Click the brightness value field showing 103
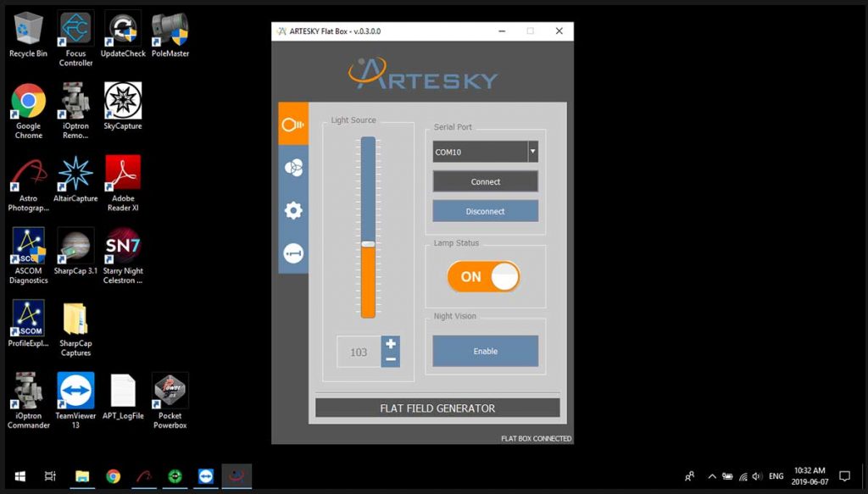Image resolution: width=868 pixels, height=494 pixels. tap(359, 352)
